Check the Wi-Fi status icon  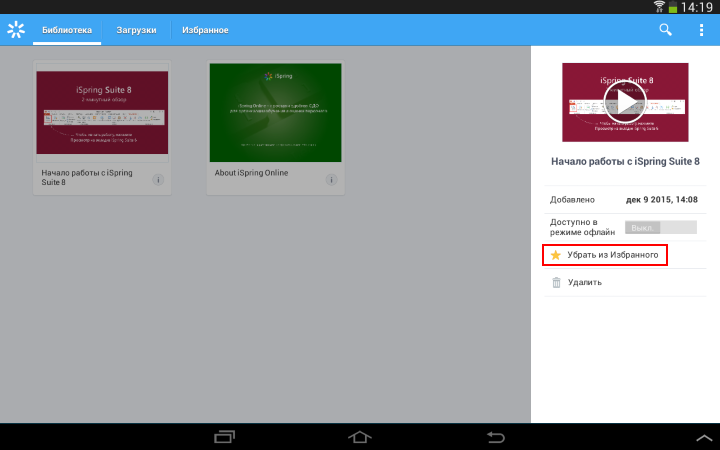coord(659,6)
